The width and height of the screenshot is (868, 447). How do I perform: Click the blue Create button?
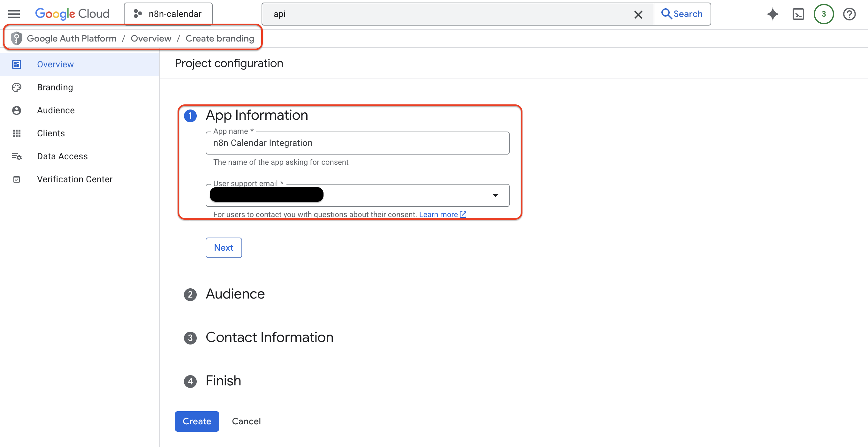[197, 421]
